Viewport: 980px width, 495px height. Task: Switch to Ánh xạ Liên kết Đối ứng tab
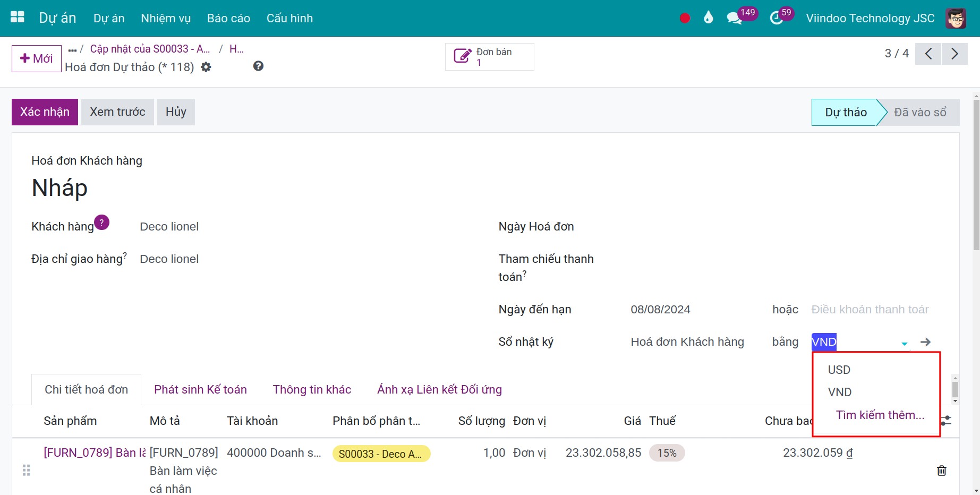439,389
